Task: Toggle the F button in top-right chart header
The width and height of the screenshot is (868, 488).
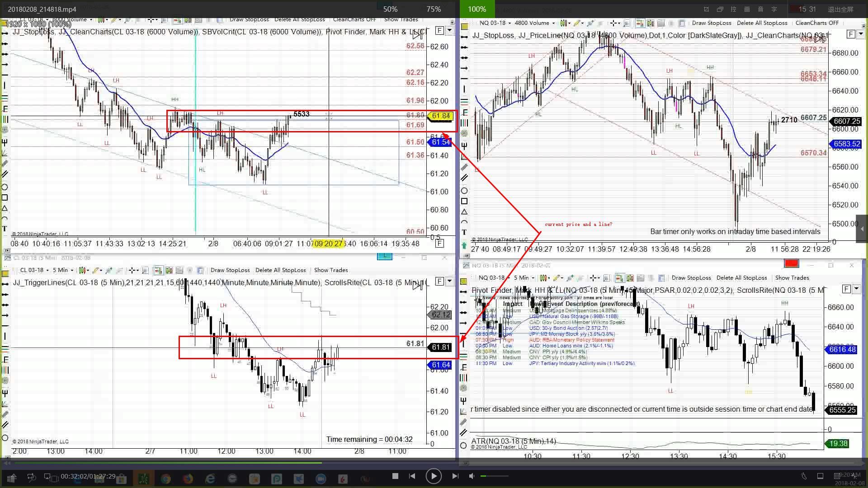Action: pyautogui.click(x=851, y=34)
